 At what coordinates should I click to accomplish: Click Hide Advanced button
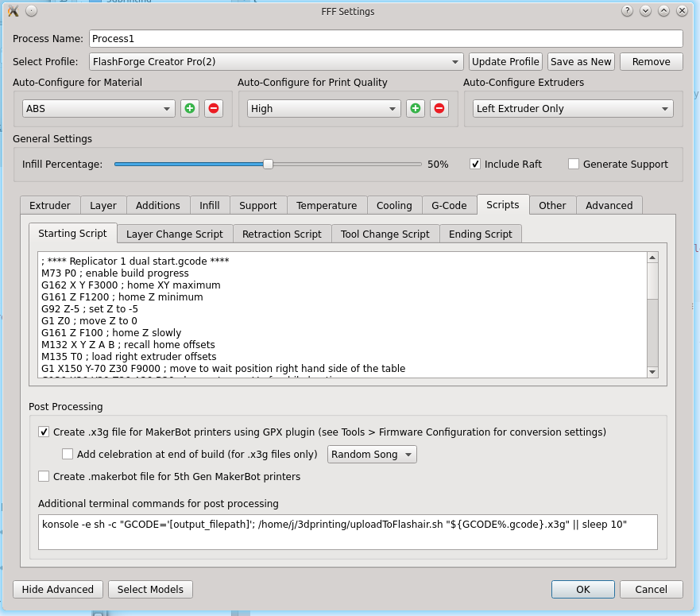pyautogui.click(x=58, y=589)
